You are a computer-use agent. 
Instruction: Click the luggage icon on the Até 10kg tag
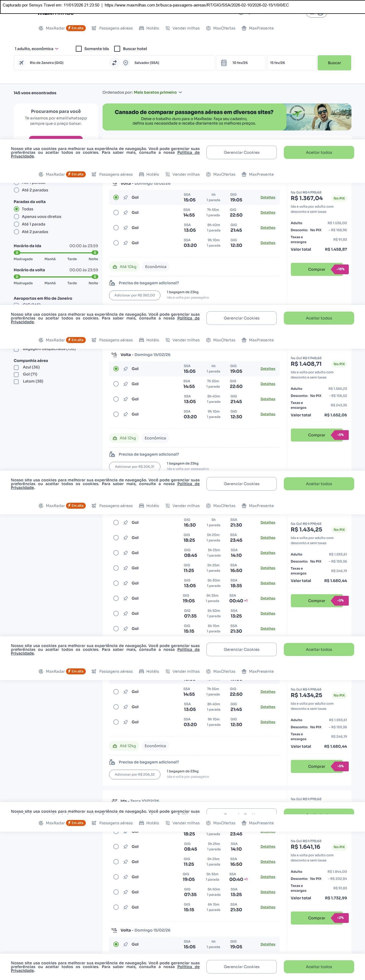[115, 267]
